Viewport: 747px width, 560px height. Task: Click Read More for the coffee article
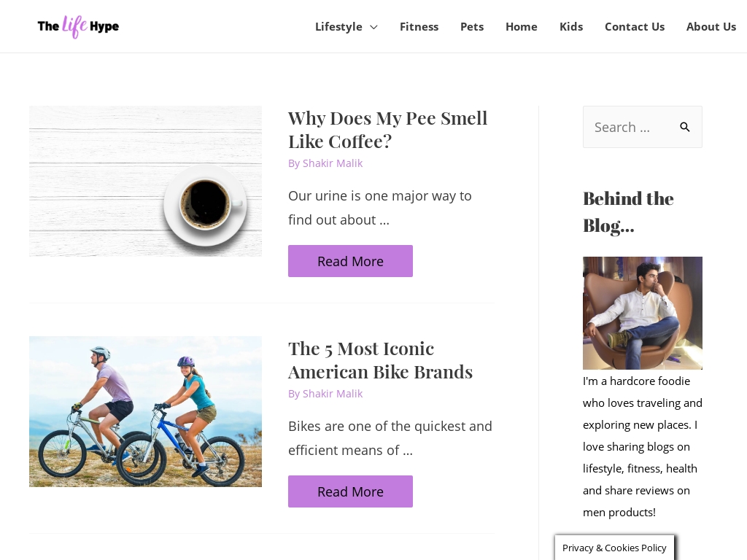point(350,261)
